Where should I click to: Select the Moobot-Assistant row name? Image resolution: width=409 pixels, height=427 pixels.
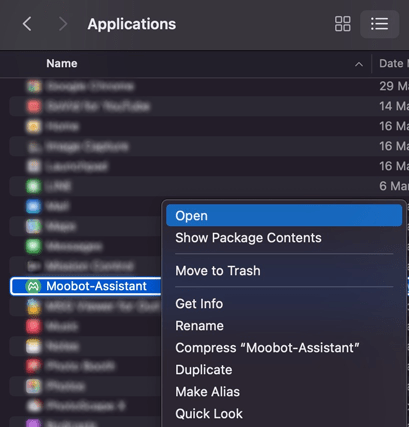[x=96, y=286]
